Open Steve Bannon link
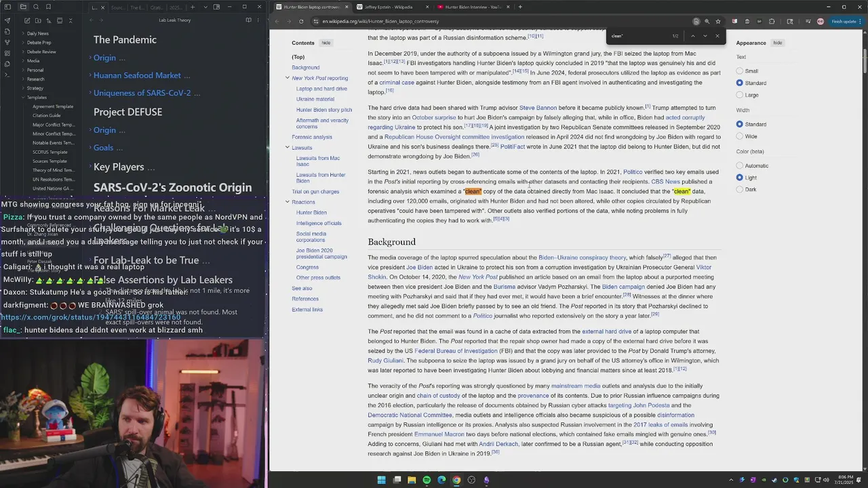Screen dimensions: 868x488 pos(538,108)
